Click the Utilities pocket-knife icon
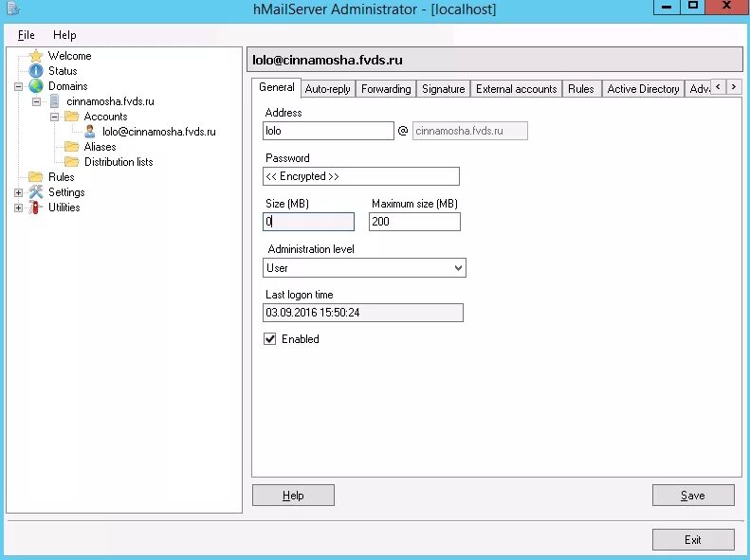 coord(34,208)
